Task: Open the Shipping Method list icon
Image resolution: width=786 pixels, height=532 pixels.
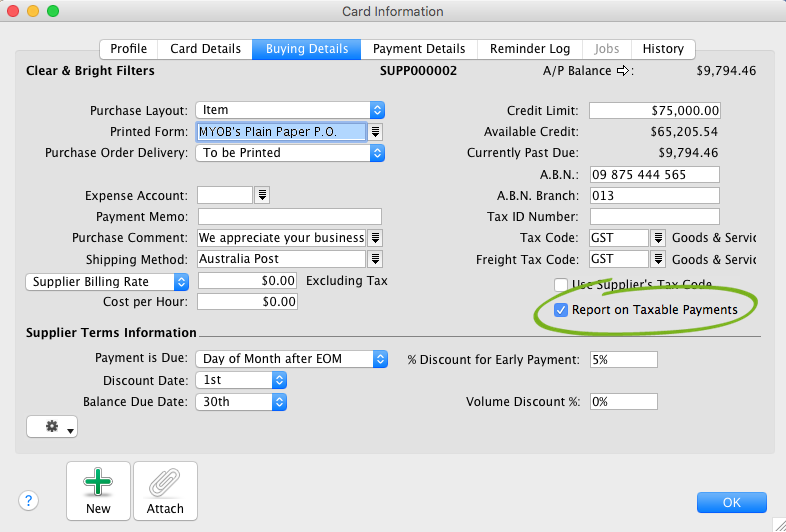Action: [x=376, y=259]
